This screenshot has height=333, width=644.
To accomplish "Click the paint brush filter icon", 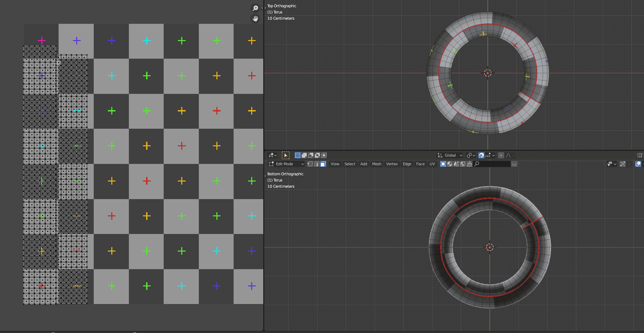I will [469, 164].
